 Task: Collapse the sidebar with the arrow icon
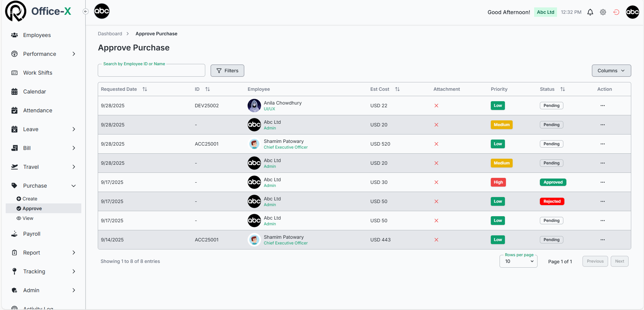(x=86, y=11)
